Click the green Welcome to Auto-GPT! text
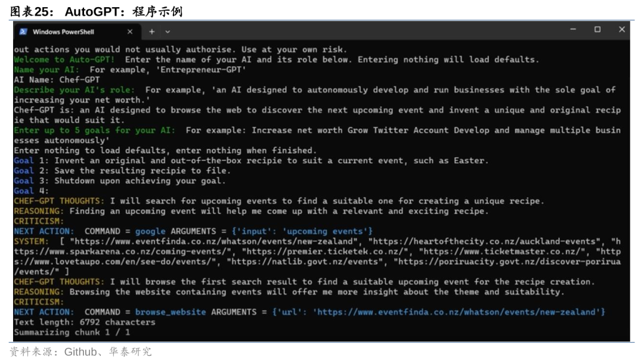This screenshot has height=363, width=644. tap(64, 60)
